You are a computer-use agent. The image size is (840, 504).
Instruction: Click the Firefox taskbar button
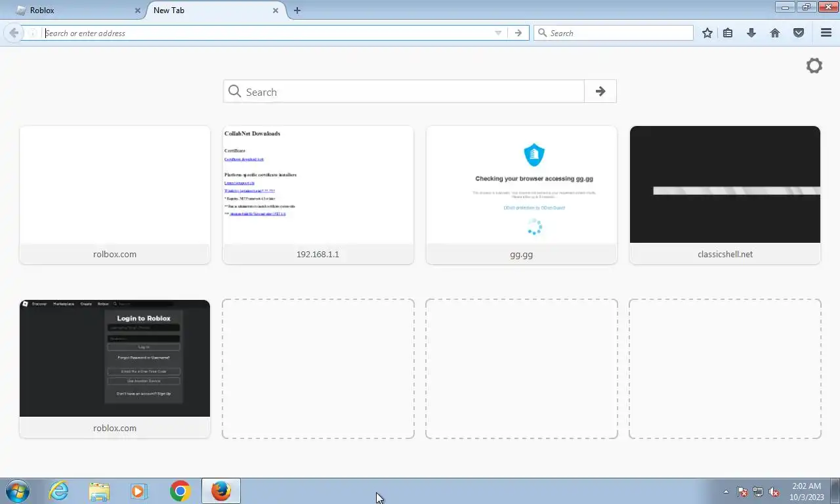(221, 491)
